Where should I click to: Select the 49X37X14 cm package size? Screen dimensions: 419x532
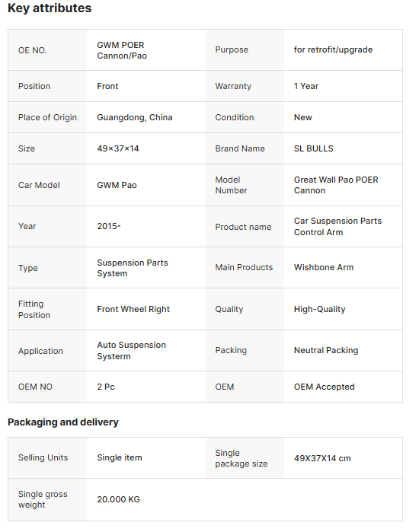pos(322,458)
